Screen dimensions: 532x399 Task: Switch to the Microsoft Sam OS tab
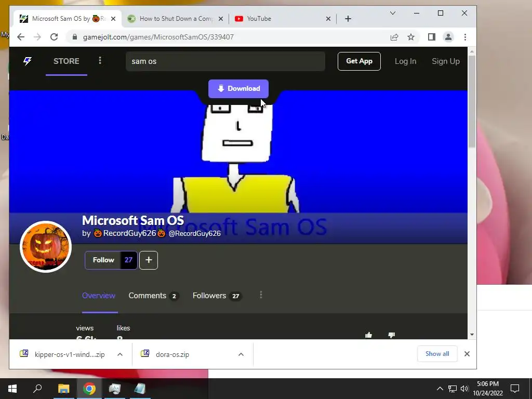click(67, 19)
